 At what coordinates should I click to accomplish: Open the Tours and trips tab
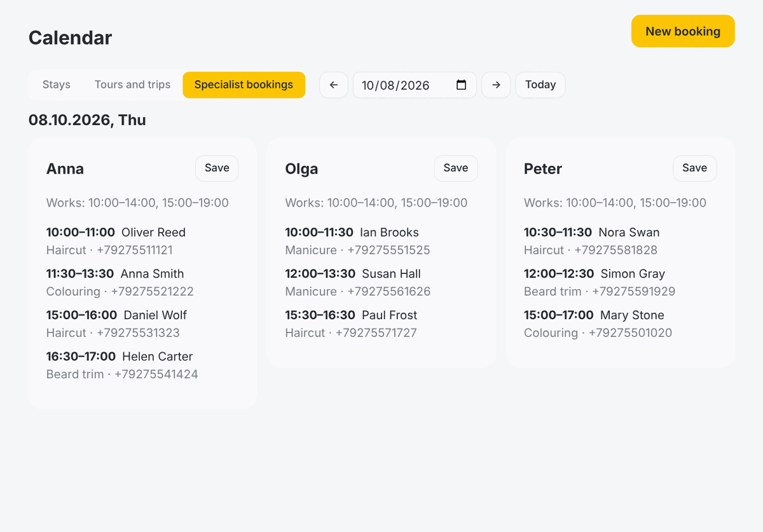coord(133,85)
